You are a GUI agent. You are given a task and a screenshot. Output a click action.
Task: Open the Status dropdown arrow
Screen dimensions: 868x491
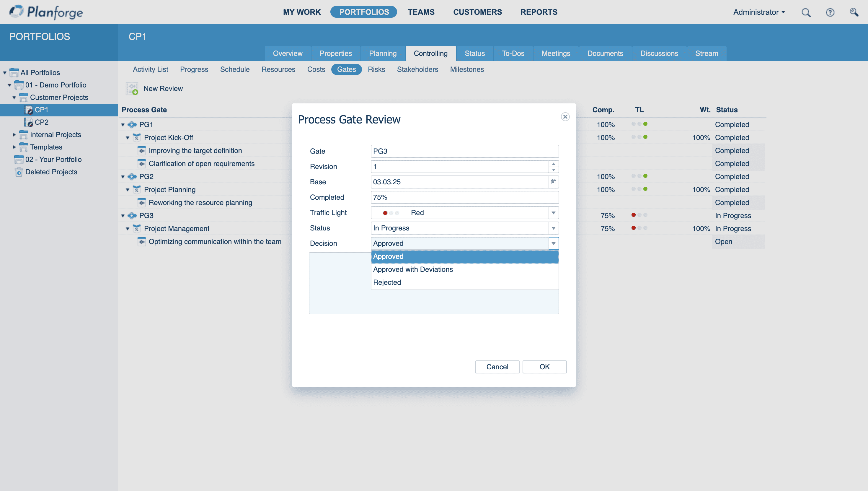(553, 228)
